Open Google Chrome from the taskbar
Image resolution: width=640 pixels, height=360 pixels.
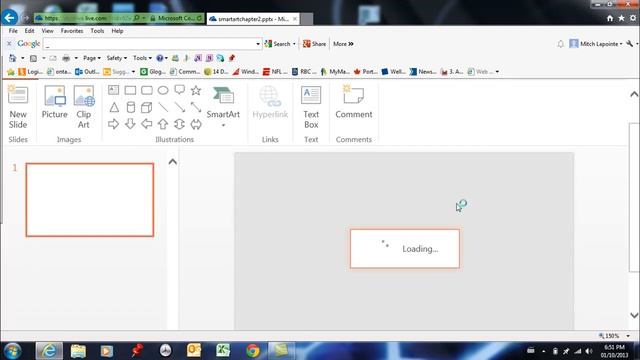click(253, 351)
